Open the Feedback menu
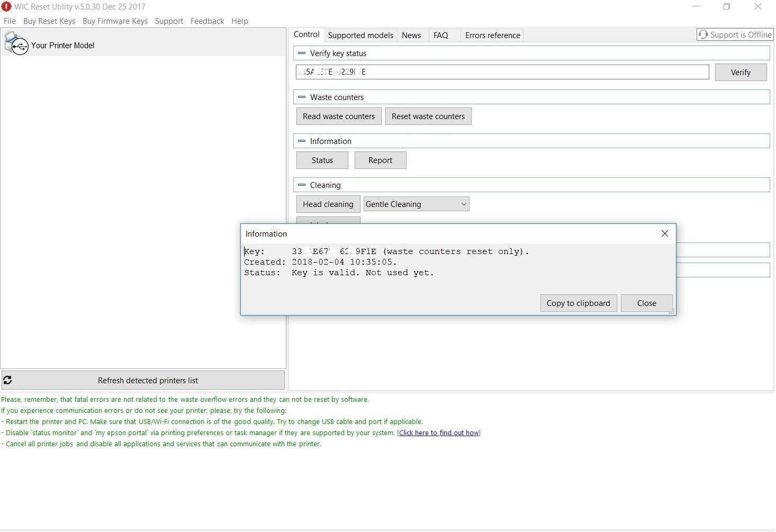This screenshot has height=532, width=776. pos(207,21)
